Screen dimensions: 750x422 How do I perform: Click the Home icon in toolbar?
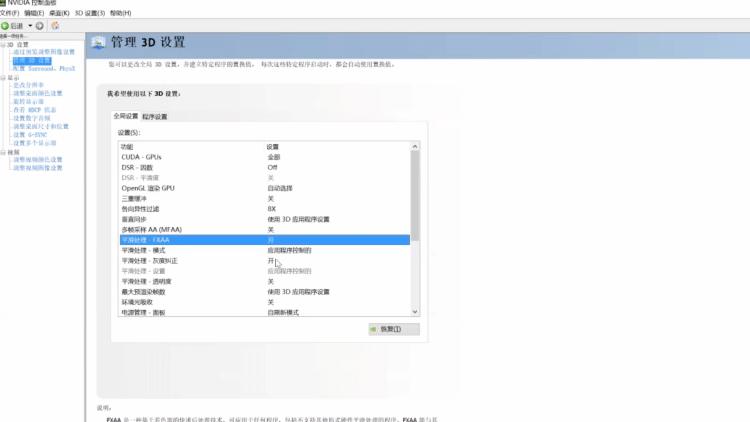click(55, 26)
